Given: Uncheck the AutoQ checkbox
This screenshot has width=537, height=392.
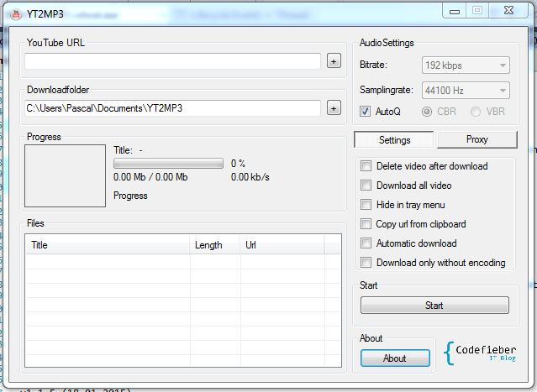Looking at the screenshot, I should tap(365, 112).
